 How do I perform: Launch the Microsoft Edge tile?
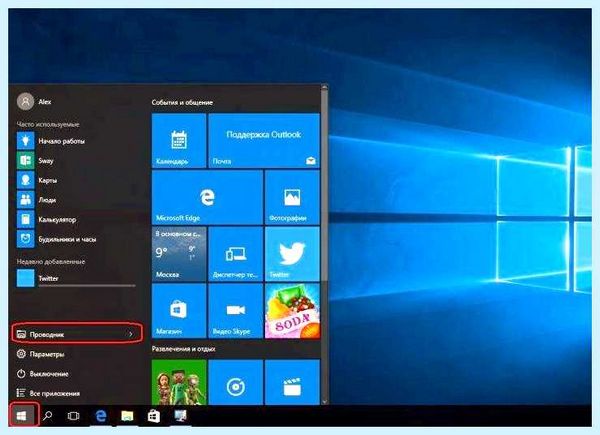click(x=207, y=197)
